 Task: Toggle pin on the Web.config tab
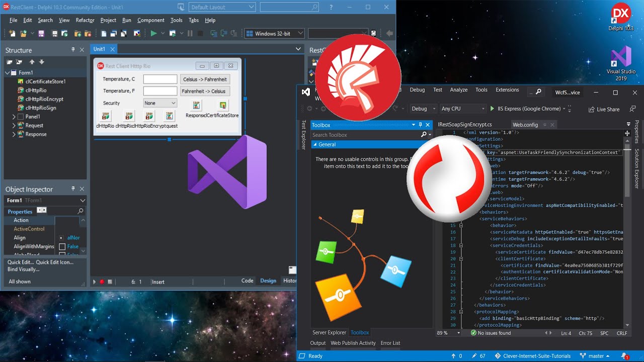(544, 125)
